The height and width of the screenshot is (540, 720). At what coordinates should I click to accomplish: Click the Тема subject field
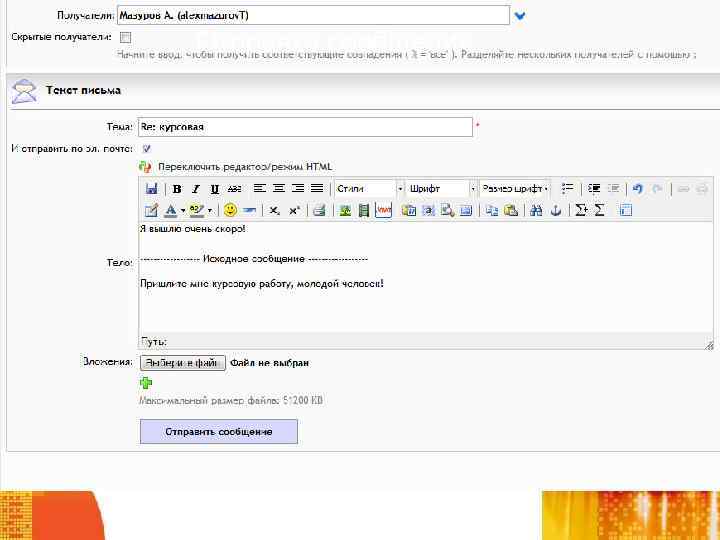[305, 127]
